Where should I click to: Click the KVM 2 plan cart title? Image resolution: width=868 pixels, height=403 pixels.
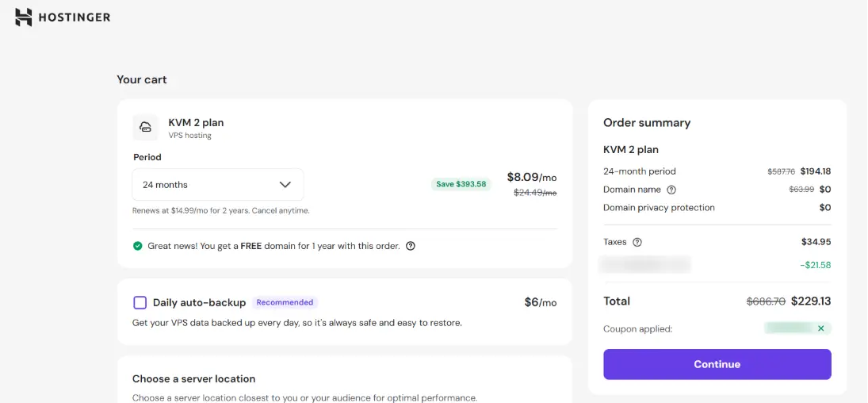[196, 123]
